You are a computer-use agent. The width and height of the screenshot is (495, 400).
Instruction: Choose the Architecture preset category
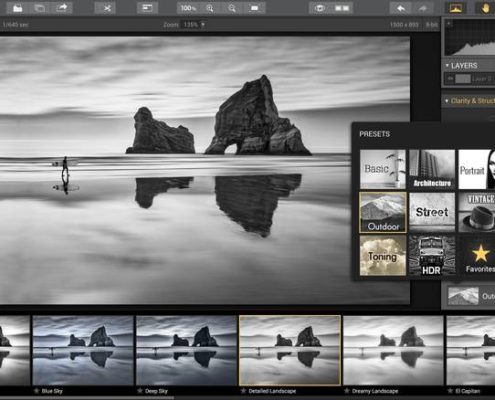click(432, 169)
